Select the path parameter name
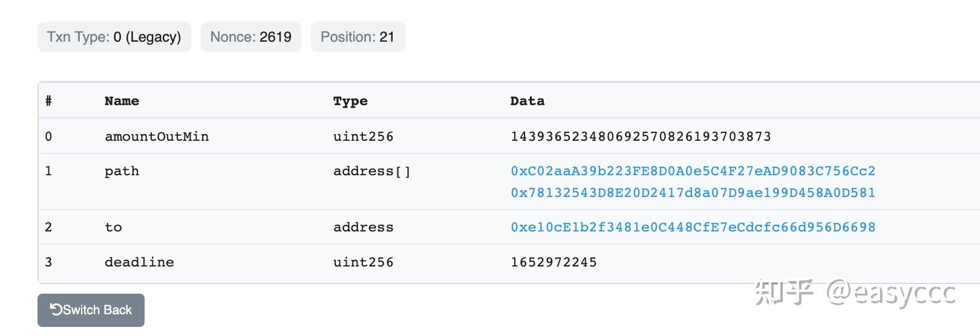This screenshot has width=980, height=336. (x=122, y=171)
